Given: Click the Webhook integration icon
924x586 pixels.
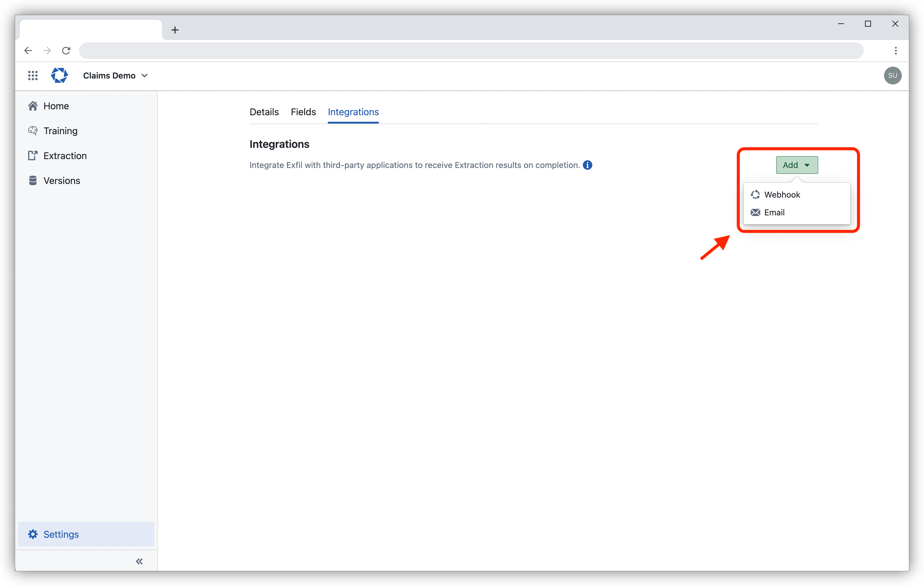Looking at the screenshot, I should 755,195.
